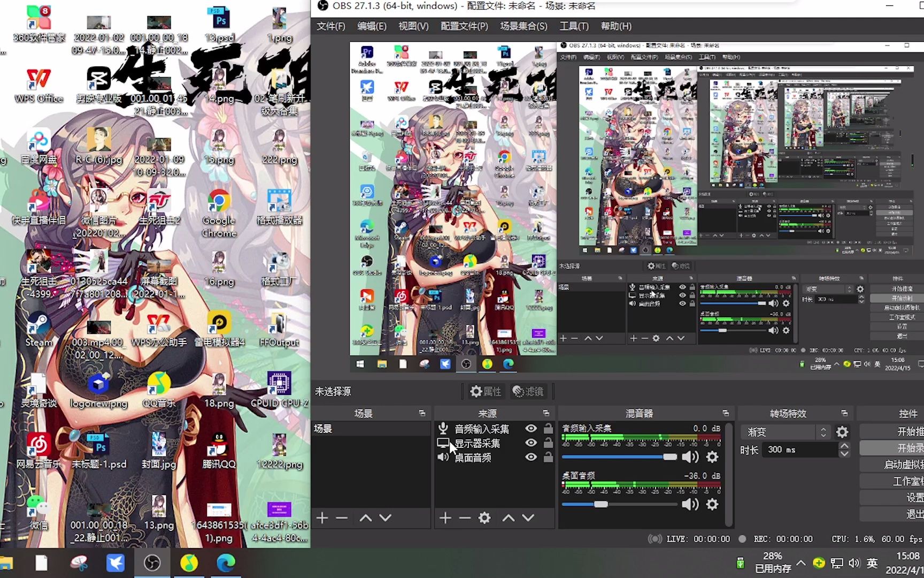Open QQ音乐 from the taskbar

point(189,563)
